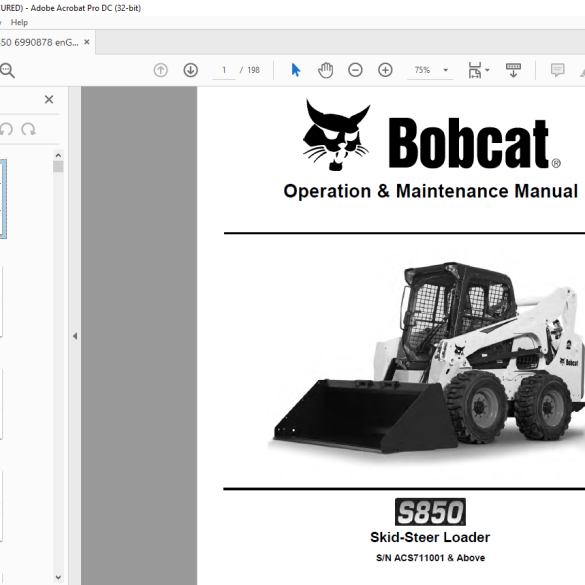
Task: Expand the page fit options dropdown arrow
Action: click(x=487, y=70)
